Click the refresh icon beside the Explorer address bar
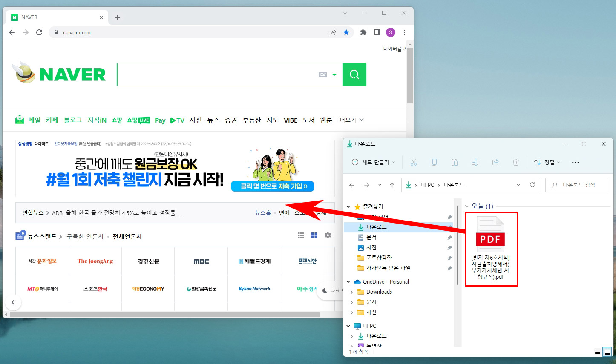Image resolution: width=616 pixels, height=364 pixels. pyautogui.click(x=532, y=185)
